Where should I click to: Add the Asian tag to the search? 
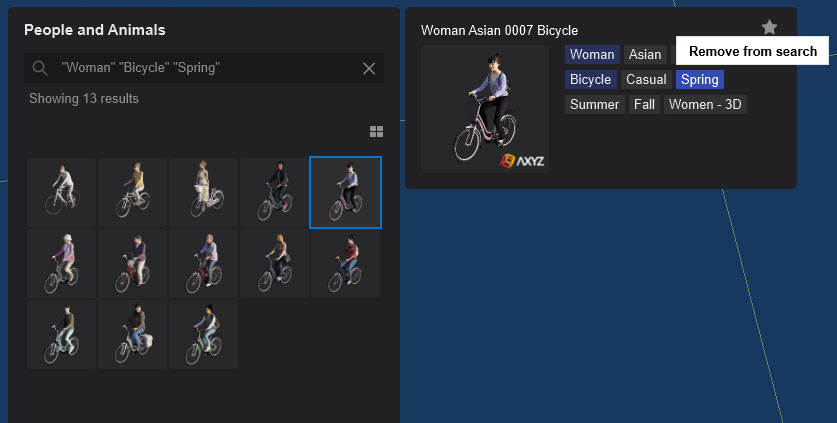(645, 54)
